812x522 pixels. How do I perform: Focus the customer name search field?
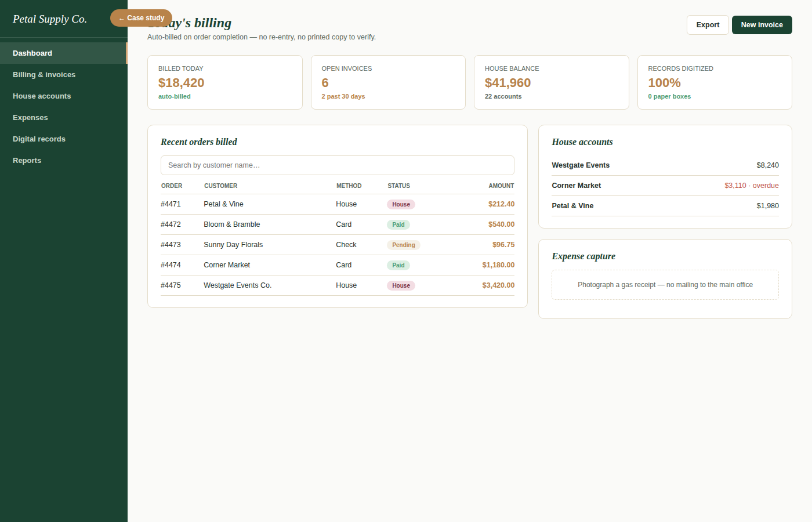338,165
